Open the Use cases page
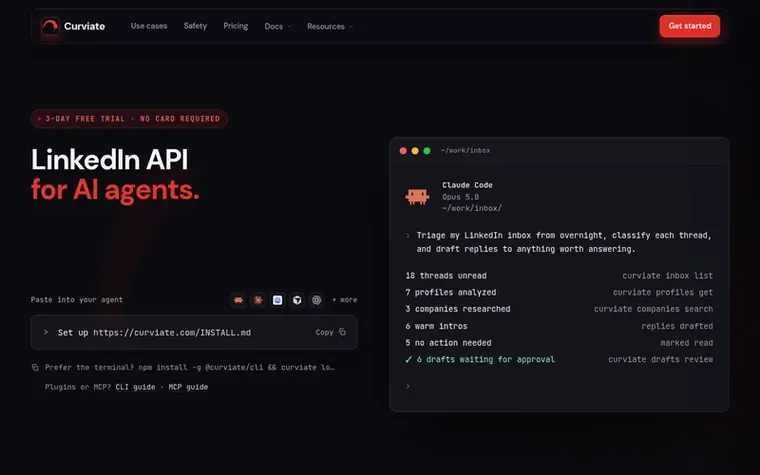Screen dimensions: 760x475 149,26
